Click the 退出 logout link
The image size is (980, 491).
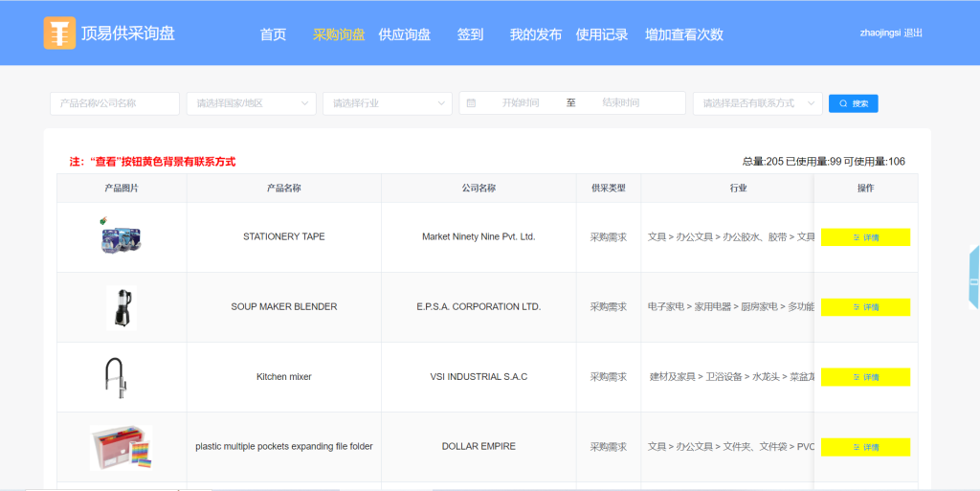pyautogui.click(x=913, y=33)
